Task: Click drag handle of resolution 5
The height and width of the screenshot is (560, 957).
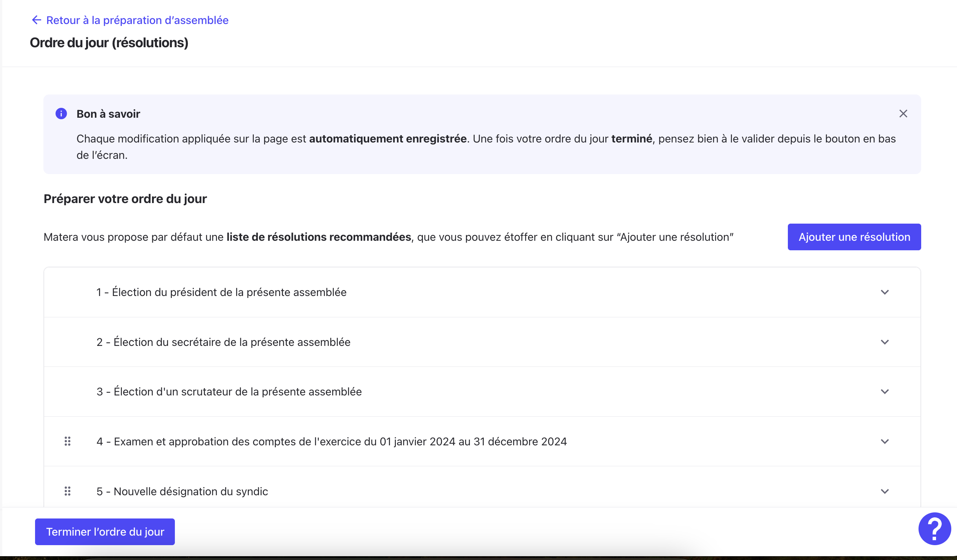Action: pyautogui.click(x=67, y=491)
